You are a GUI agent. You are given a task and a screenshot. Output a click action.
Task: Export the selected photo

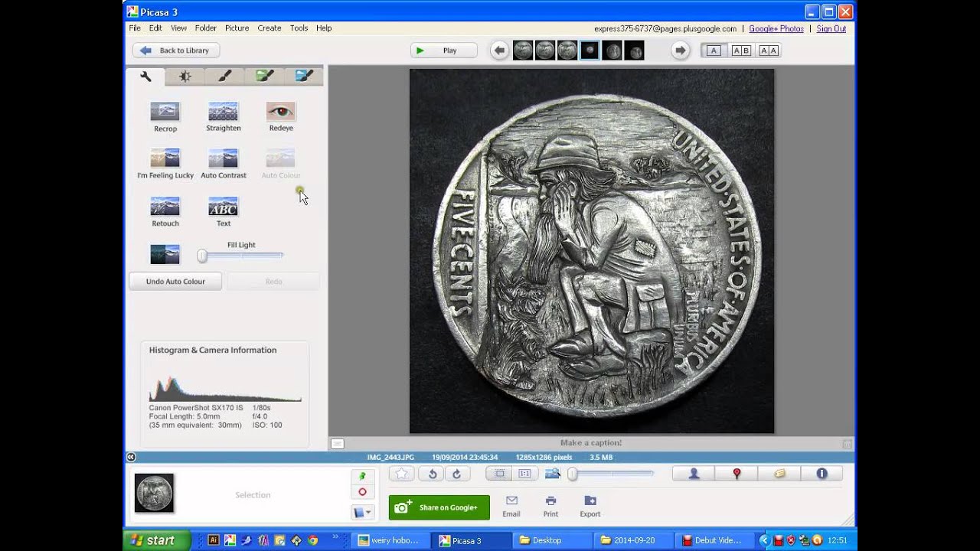tap(590, 506)
